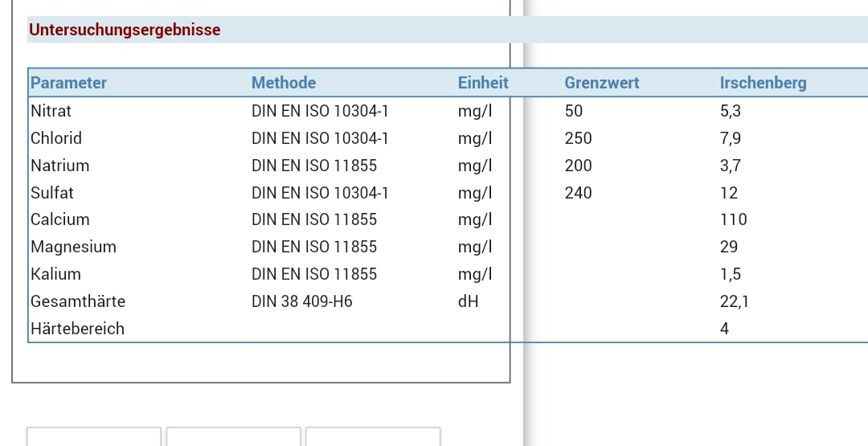This screenshot has width=868, height=446.
Task: Select the Natrium row label
Action: click(59, 166)
